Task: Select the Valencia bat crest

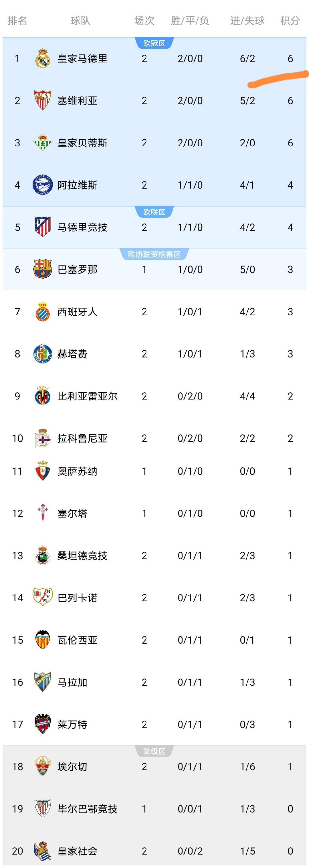Action: (42, 640)
